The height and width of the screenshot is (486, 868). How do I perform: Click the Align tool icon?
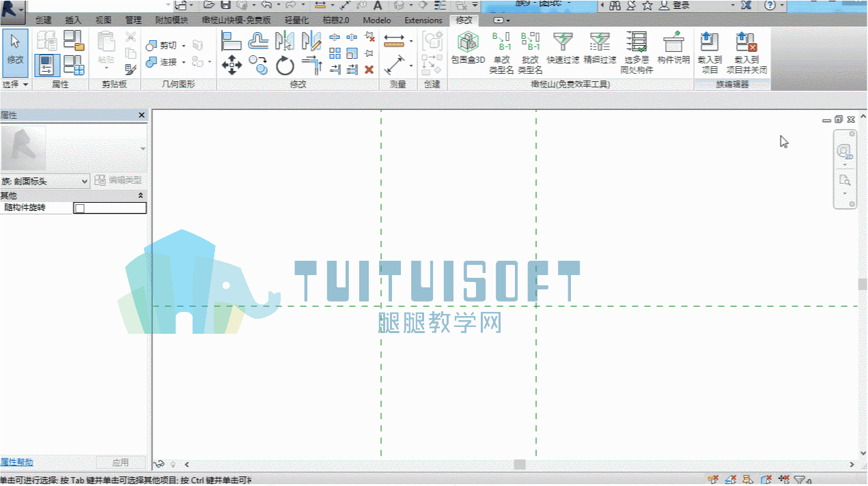[x=232, y=42]
